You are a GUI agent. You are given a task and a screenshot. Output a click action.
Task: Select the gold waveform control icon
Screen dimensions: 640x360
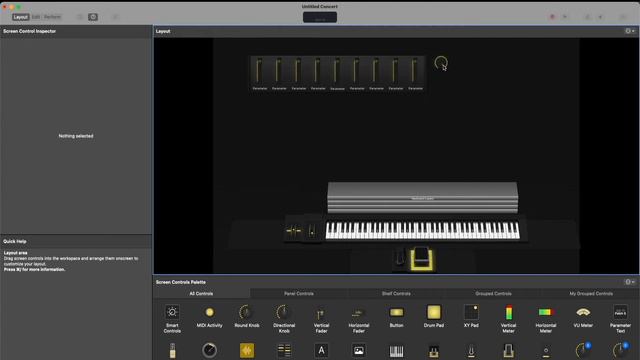(247, 351)
